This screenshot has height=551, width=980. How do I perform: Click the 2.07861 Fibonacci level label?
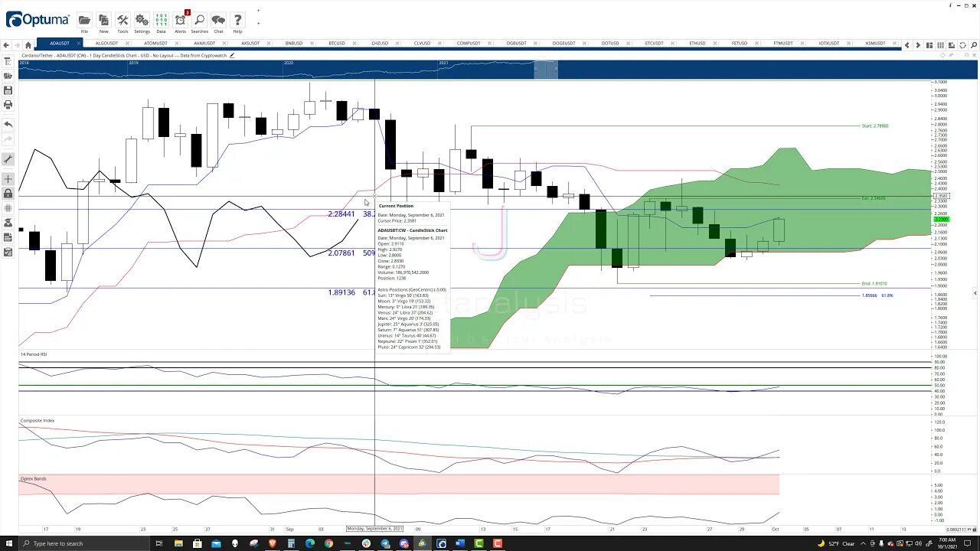341,253
